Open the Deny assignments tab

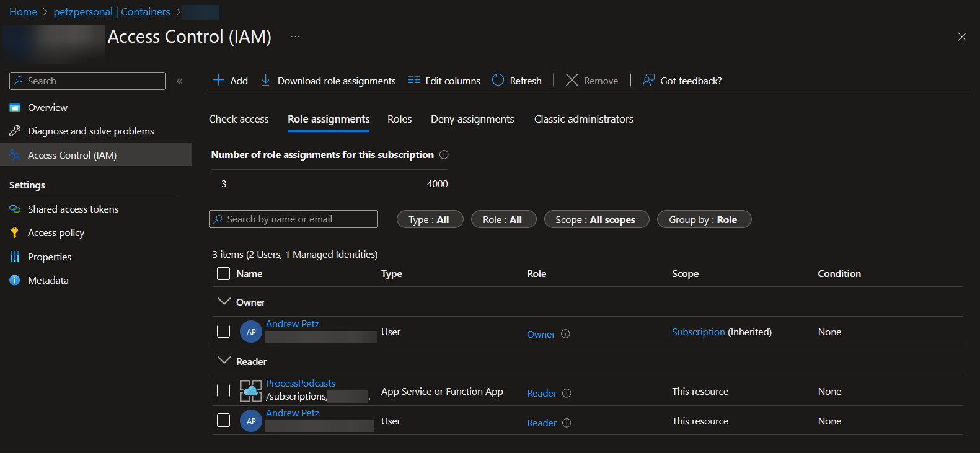coord(472,119)
